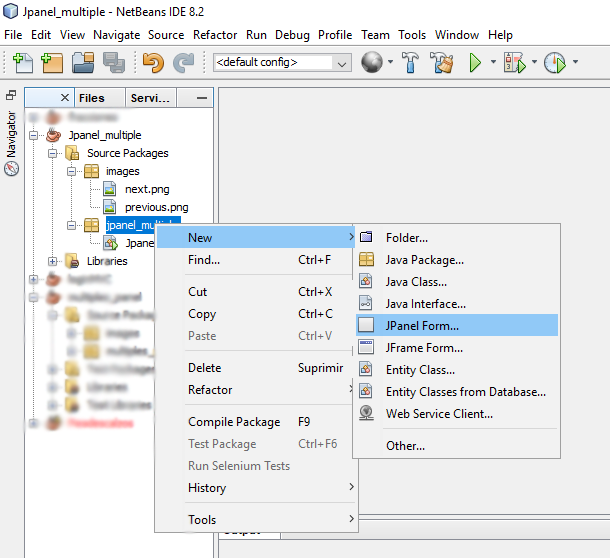
Task: Open the default config combo box
Action: 282,63
